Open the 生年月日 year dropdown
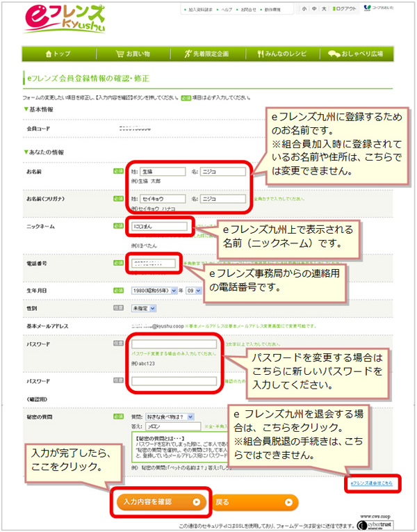Viewport: 417px width, 532px height. click(154, 291)
